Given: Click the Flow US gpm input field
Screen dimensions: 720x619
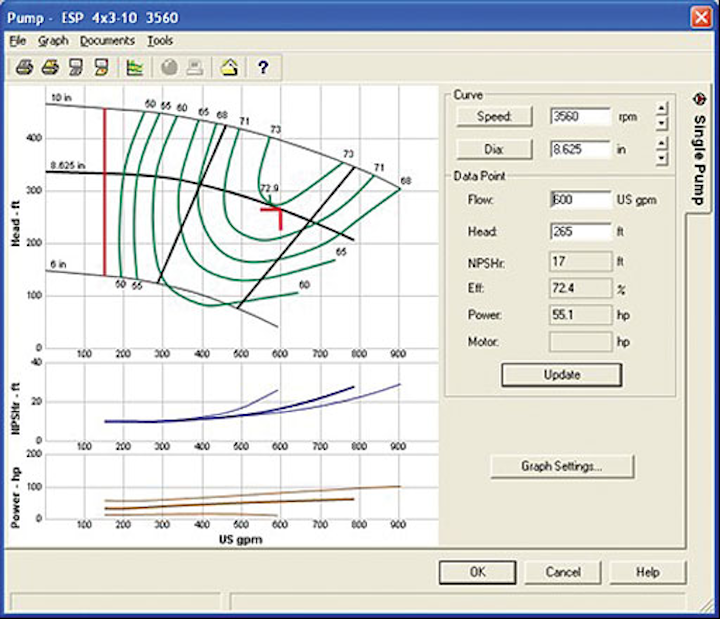Looking at the screenshot, I should click(580, 200).
